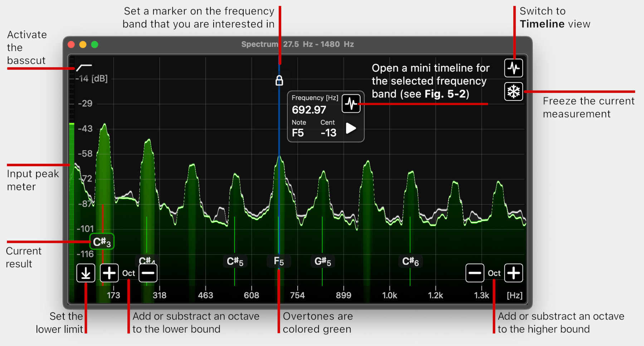Add an octave to the higher bound
Image resolution: width=644 pixels, height=346 pixels.
[513, 273]
